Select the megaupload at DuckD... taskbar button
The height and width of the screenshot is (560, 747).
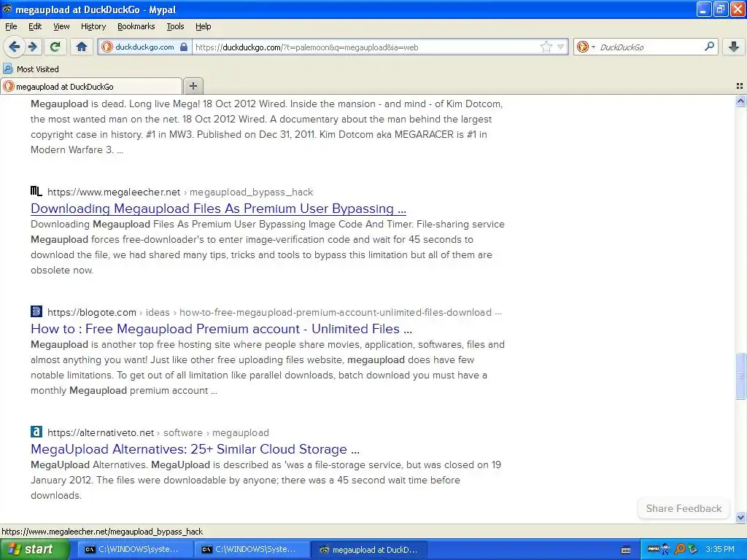(369, 550)
